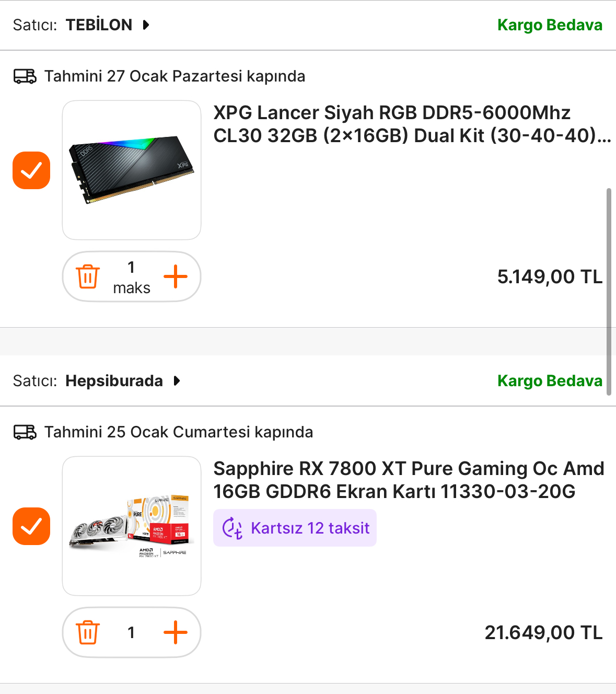View Sapphire graphics card product image
Image resolution: width=616 pixels, height=694 pixels.
coord(132,526)
